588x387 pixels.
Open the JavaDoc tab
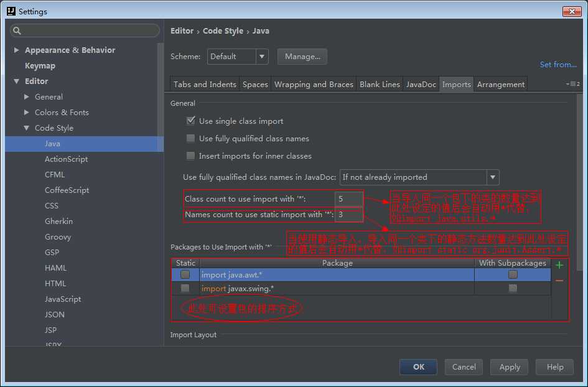tap(421, 85)
